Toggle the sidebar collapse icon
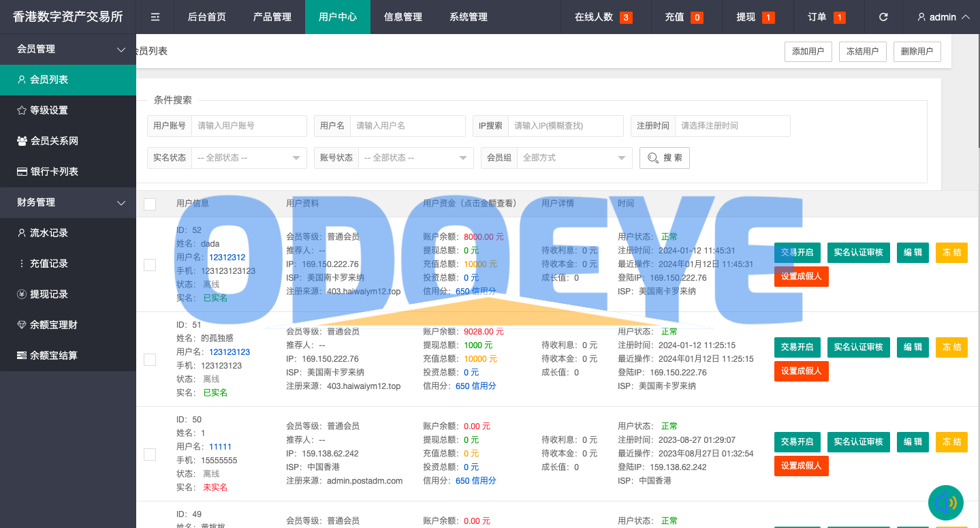The height and width of the screenshot is (528, 980). 155,17
